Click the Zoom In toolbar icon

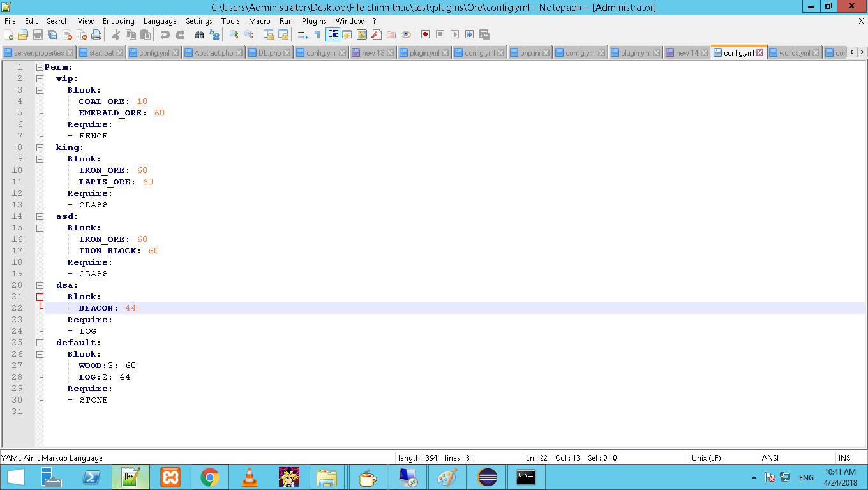click(x=234, y=34)
